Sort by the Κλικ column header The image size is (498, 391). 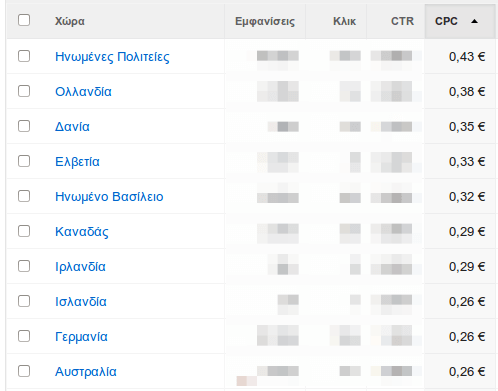pos(344,21)
